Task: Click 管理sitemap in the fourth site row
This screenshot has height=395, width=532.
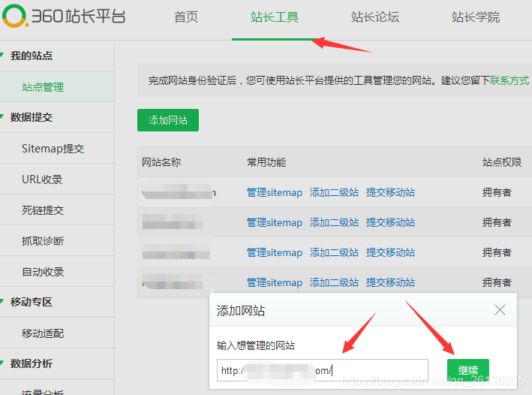Action: coord(275,282)
